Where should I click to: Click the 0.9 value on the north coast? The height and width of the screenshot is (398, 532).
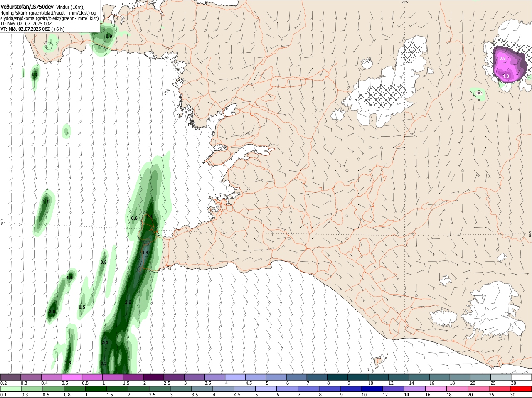[x=109, y=37]
